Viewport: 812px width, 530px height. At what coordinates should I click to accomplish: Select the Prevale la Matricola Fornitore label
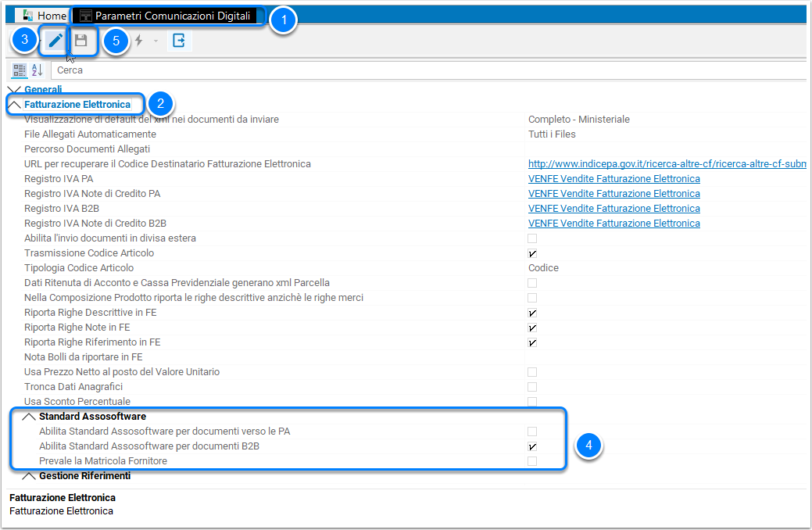[103, 461]
